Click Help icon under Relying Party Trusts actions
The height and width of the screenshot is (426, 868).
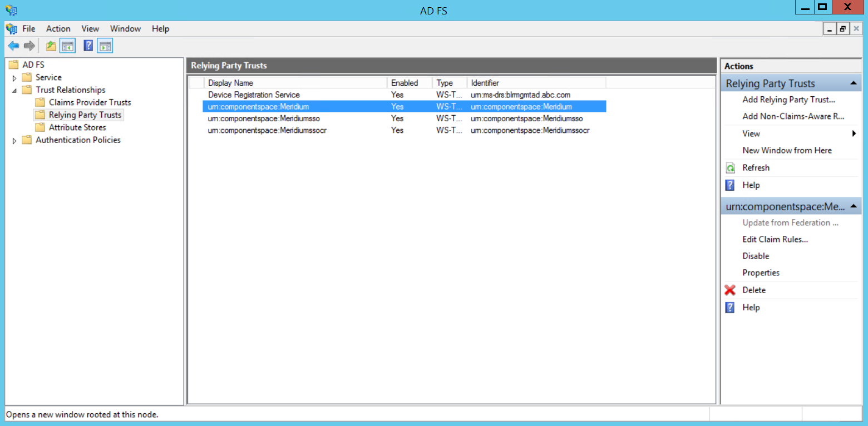point(730,185)
